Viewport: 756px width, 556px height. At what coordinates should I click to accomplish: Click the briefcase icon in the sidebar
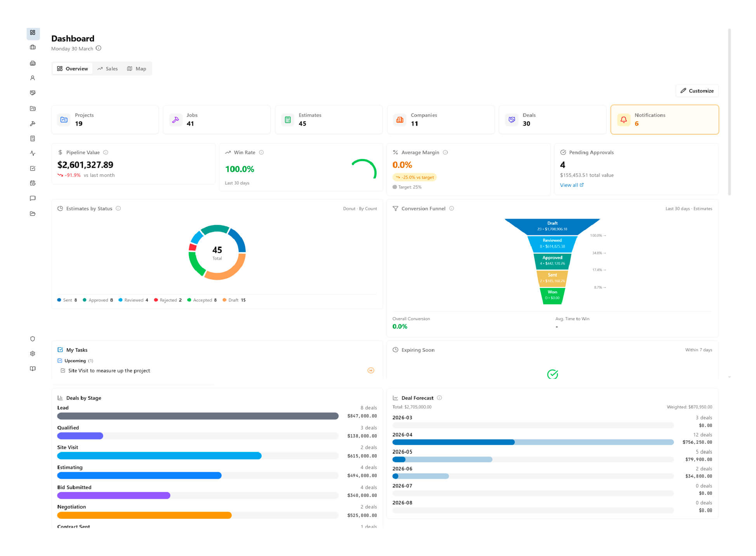click(x=33, y=47)
